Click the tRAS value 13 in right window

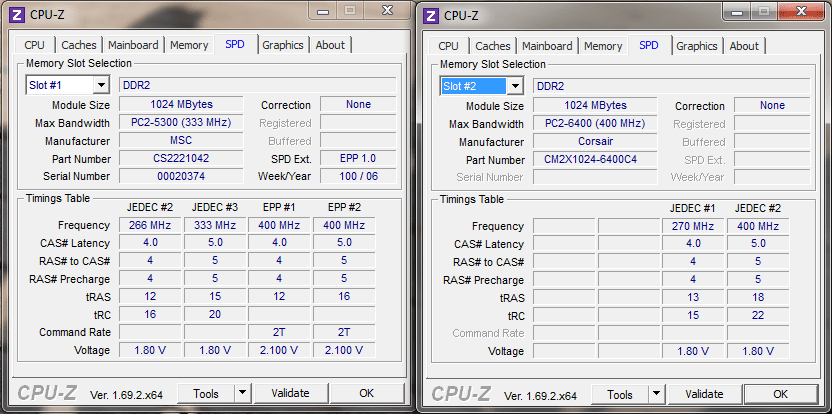pos(693,297)
